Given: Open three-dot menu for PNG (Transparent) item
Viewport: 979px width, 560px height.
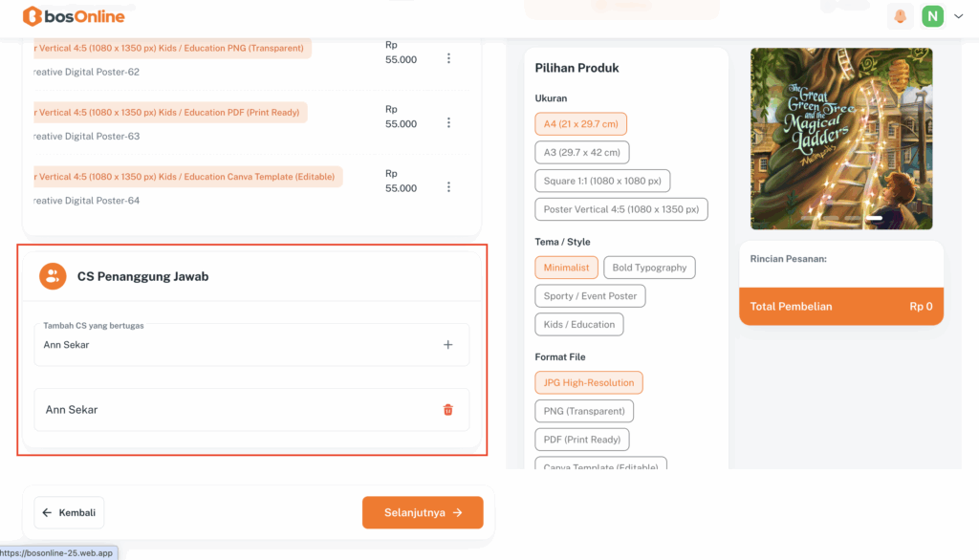Looking at the screenshot, I should click(448, 59).
